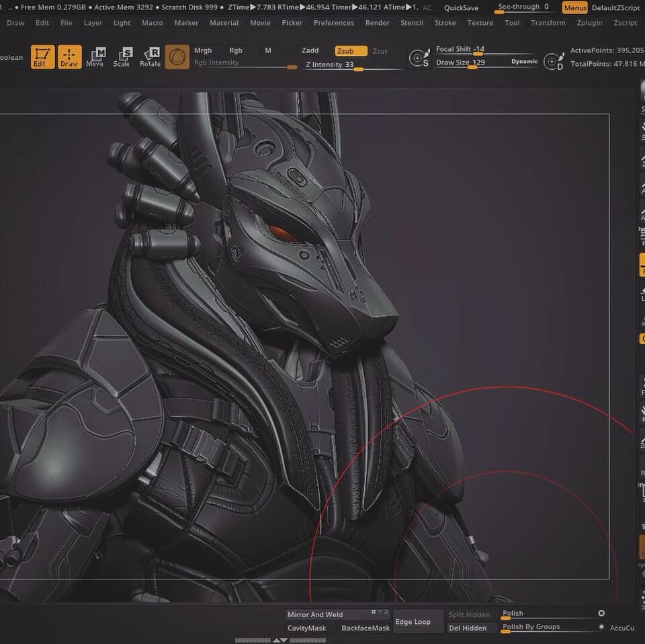Activate Edit mode button
The width and height of the screenshot is (645, 644).
click(42, 56)
